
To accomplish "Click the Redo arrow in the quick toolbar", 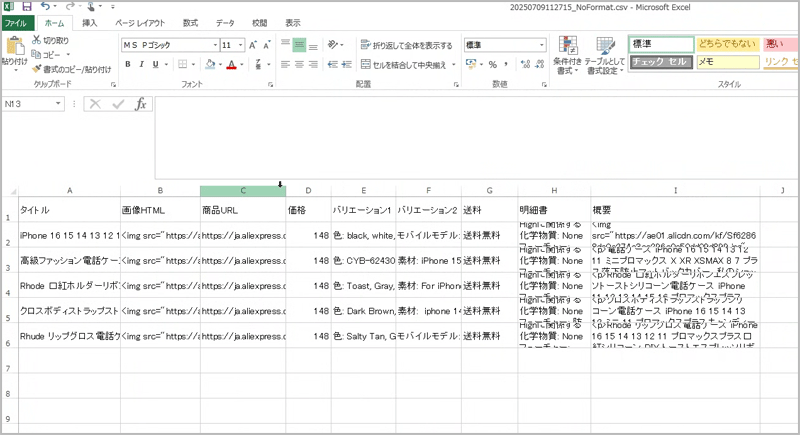I will click(x=69, y=7).
